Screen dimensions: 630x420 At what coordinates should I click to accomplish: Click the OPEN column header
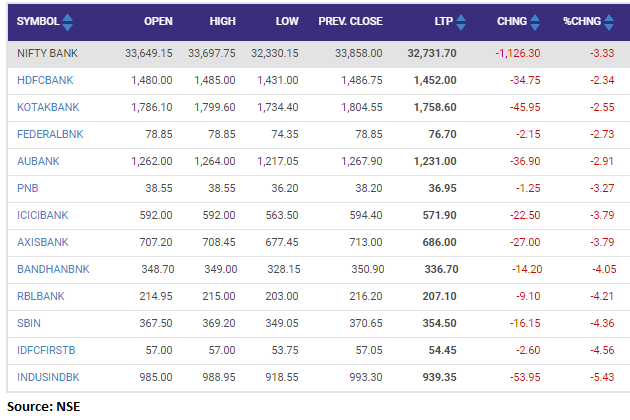[158, 21]
